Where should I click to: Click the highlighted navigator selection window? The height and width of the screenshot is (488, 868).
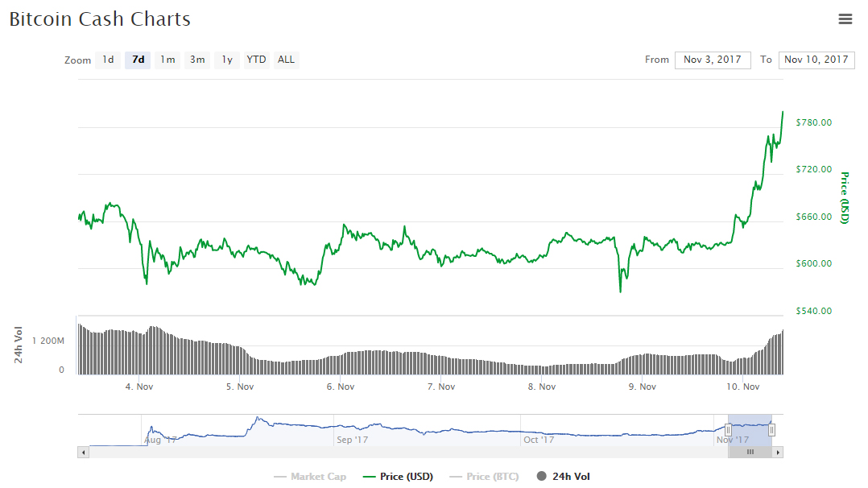click(x=750, y=430)
